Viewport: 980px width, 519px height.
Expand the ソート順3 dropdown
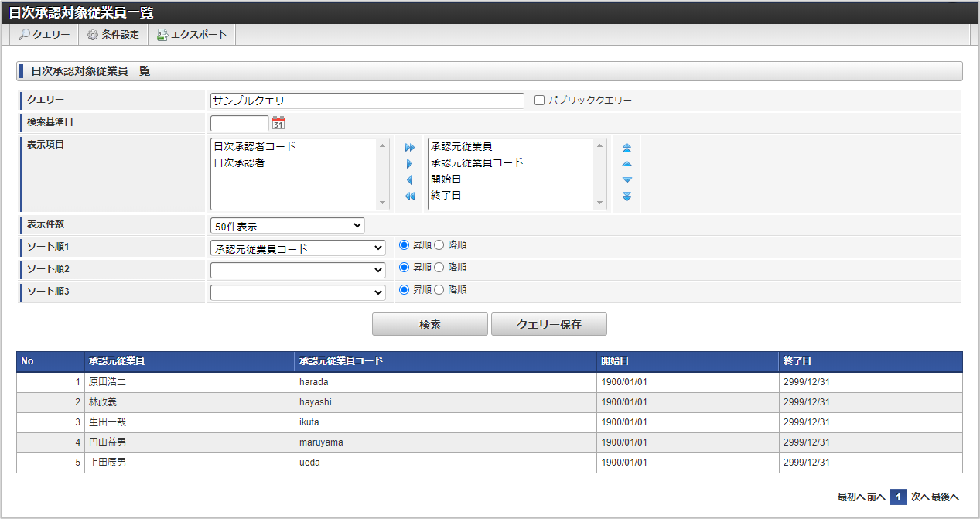[298, 292]
